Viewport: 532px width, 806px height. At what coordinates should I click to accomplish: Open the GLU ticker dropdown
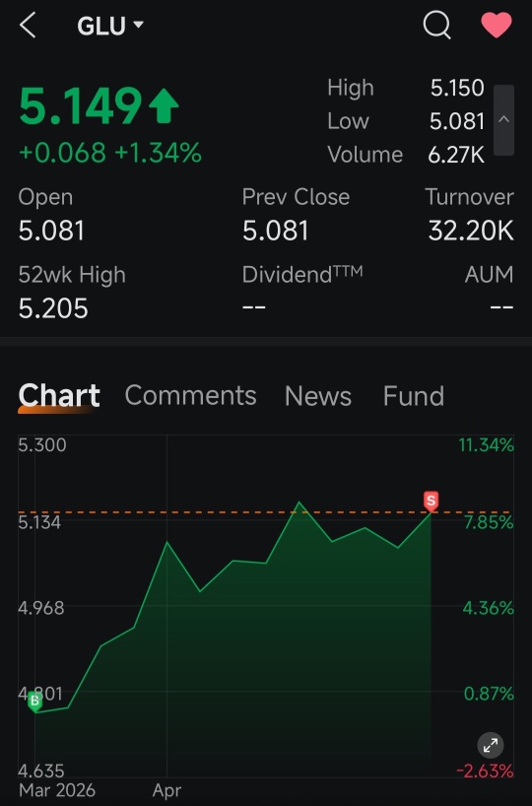pos(110,26)
